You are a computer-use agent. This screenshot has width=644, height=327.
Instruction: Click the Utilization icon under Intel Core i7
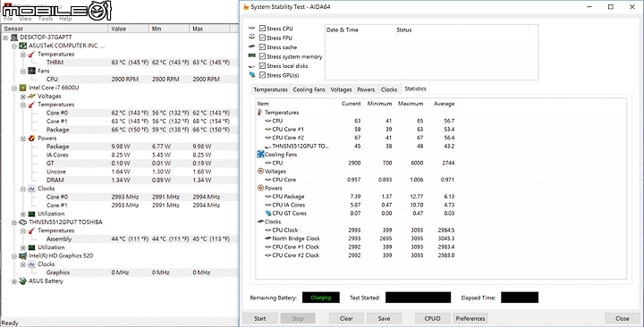(x=31, y=214)
